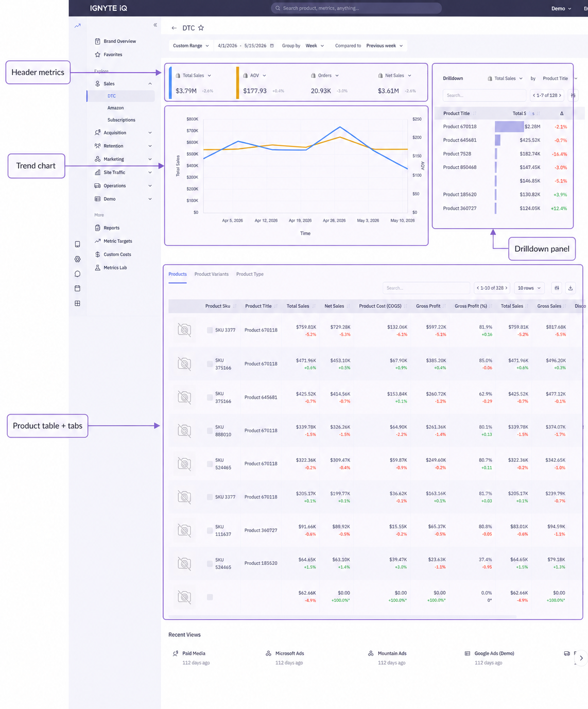Image resolution: width=588 pixels, height=709 pixels.
Task: Open Drilldown Total Sales metric dropdown
Action: pos(505,79)
